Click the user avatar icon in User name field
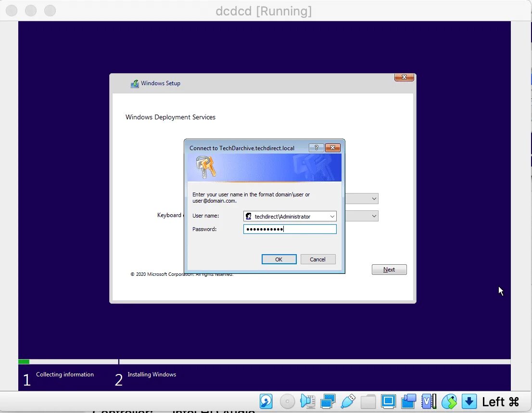 coord(249,216)
